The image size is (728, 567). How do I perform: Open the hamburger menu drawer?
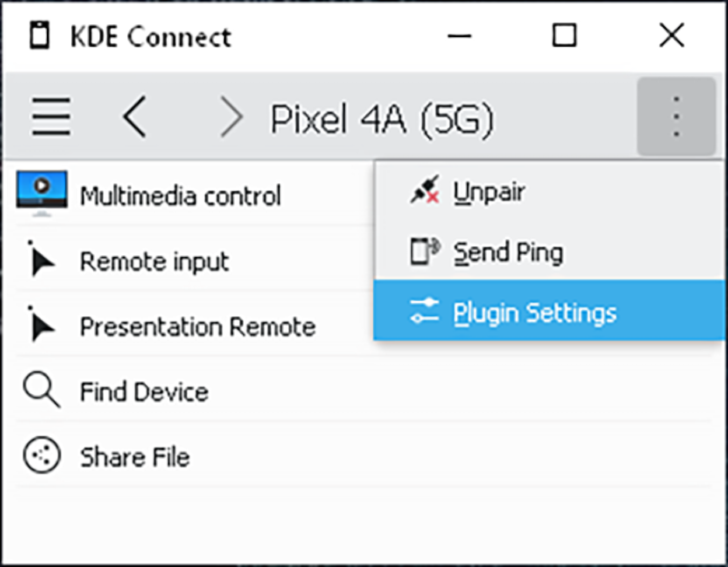point(51,117)
